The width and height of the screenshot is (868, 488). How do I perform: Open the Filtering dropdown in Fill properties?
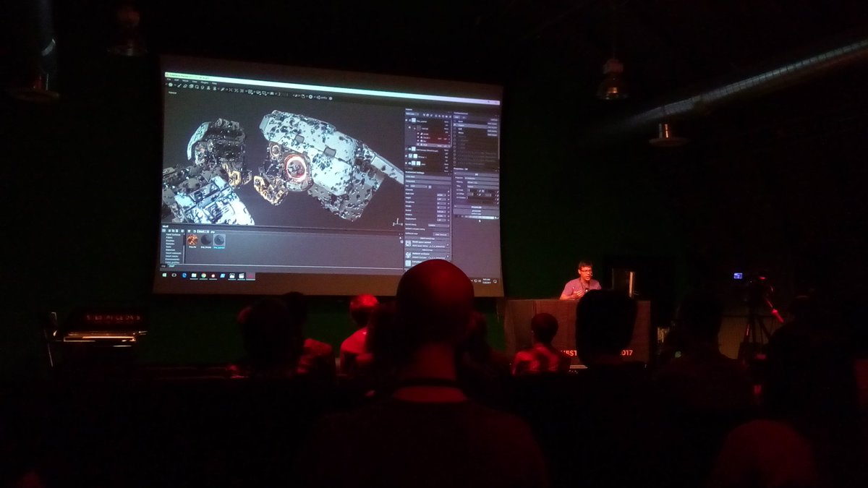tap(482, 182)
